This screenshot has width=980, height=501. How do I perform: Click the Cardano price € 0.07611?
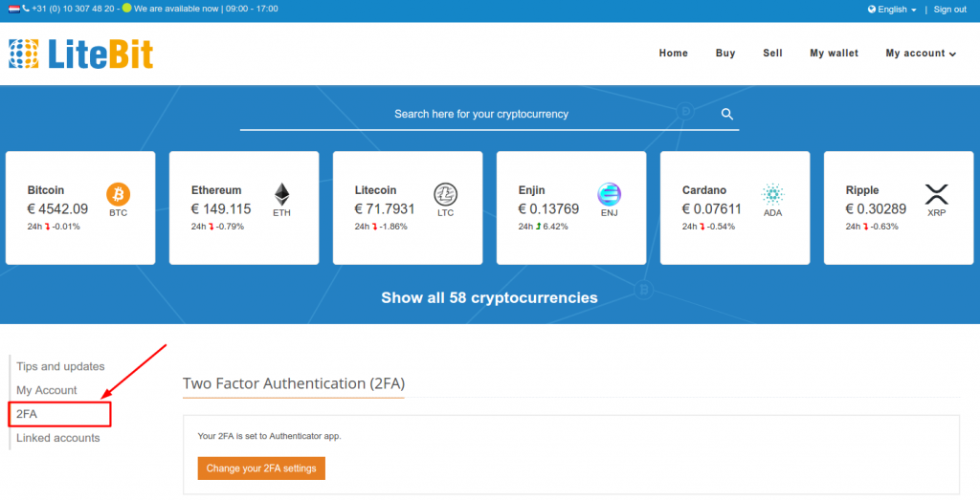pyautogui.click(x=712, y=209)
